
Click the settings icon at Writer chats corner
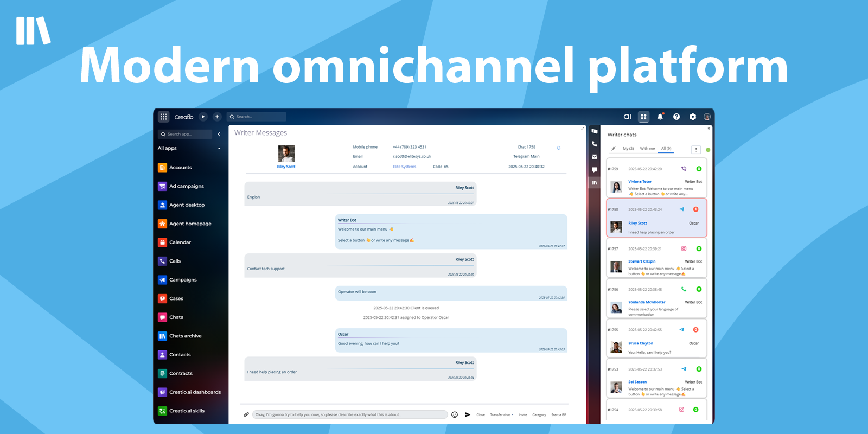click(x=709, y=129)
